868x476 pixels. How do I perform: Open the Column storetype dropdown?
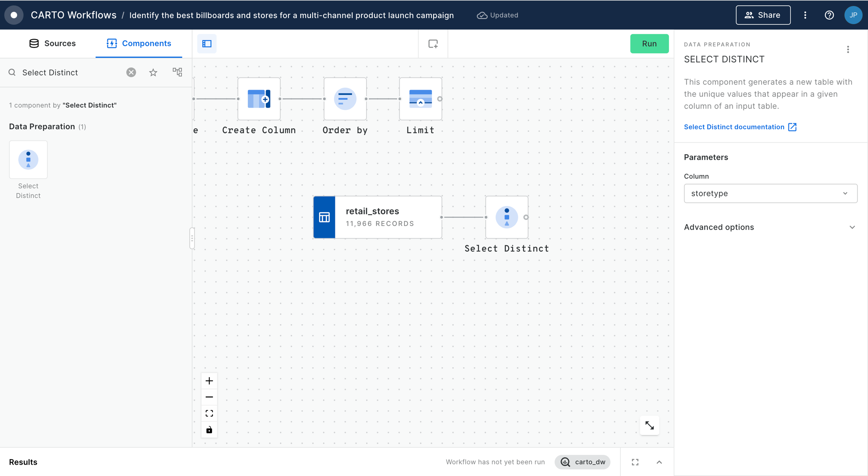(x=770, y=193)
